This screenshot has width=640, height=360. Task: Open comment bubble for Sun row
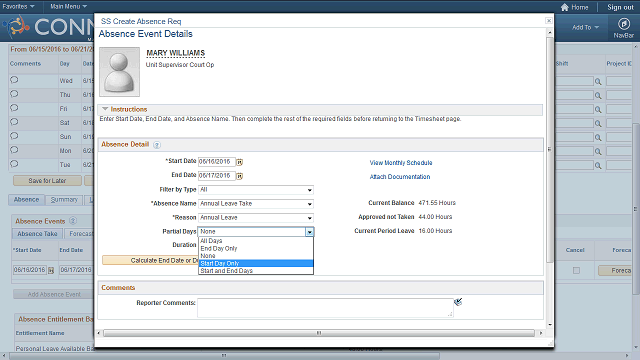coord(14,136)
